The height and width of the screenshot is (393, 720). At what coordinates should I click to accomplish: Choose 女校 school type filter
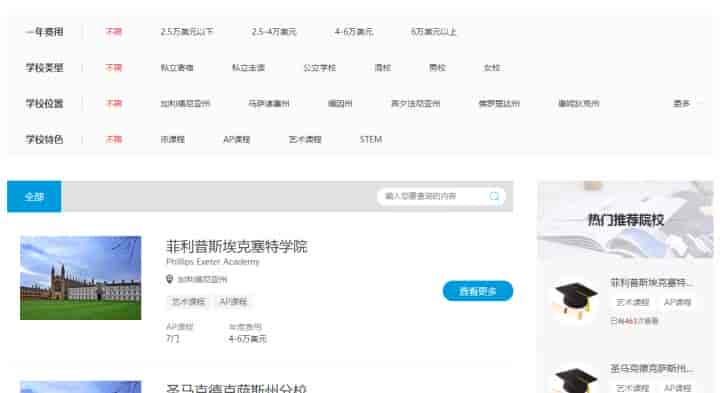click(492, 67)
